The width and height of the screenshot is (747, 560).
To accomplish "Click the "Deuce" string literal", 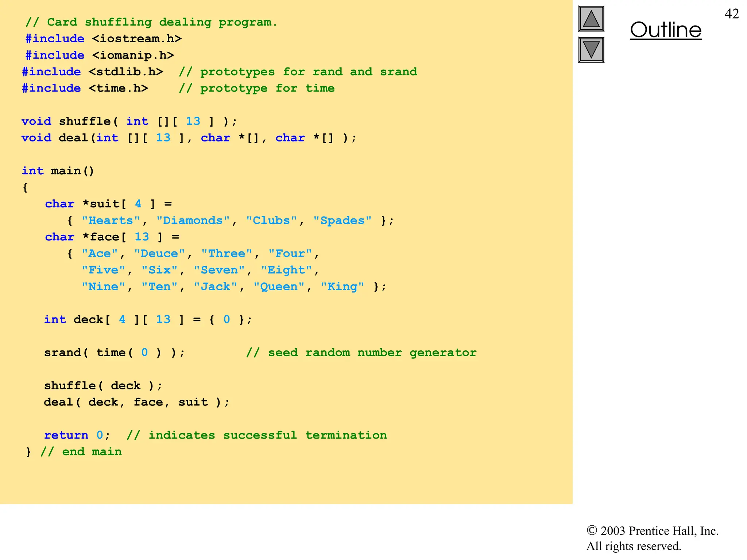I will point(159,253).
